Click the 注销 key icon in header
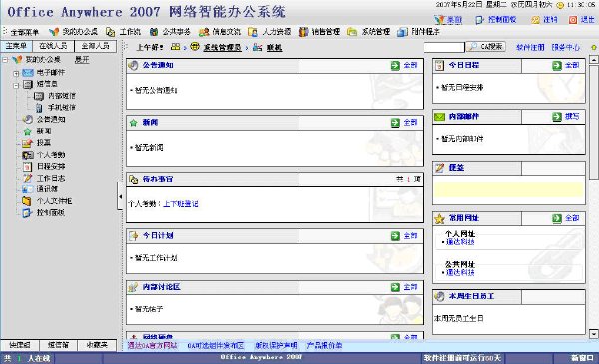This screenshot has width=599, height=364. click(535, 20)
